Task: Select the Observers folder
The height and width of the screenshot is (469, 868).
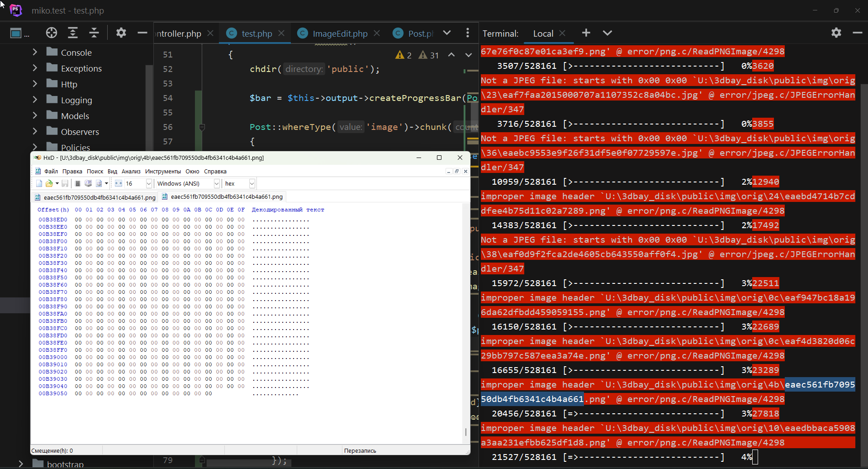Action: point(80,132)
